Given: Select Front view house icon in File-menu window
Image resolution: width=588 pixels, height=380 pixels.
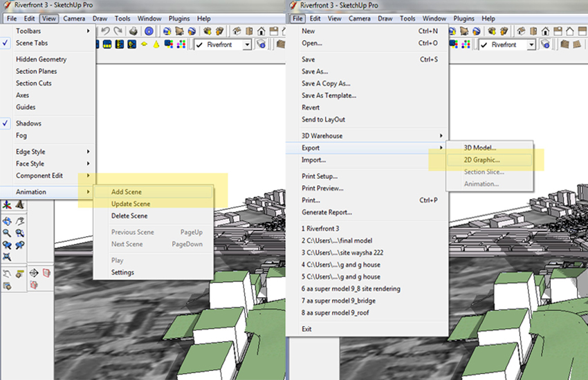Looking at the screenshot, I should coord(546,31).
